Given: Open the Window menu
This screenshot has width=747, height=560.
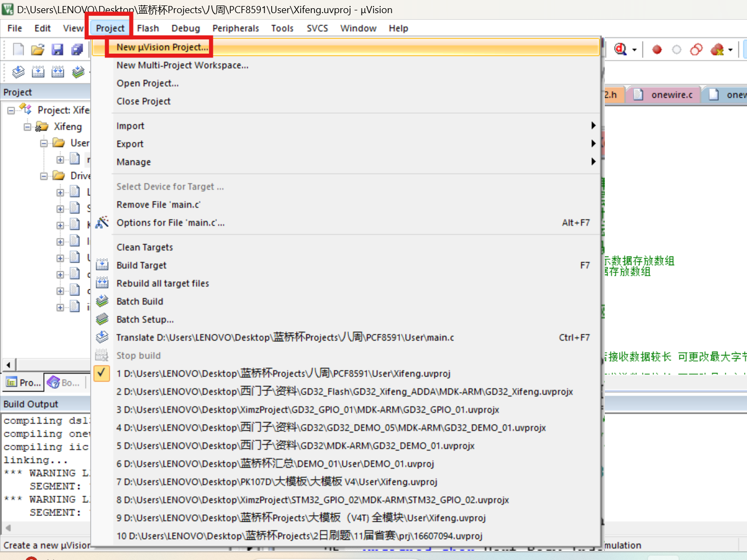Looking at the screenshot, I should (358, 28).
